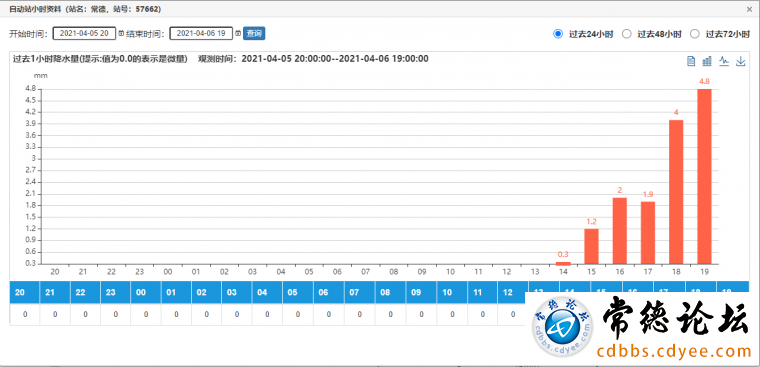Image resolution: width=760 pixels, height=367 pixels.
Task: Click blue table header cell 03
Action: [237, 292]
